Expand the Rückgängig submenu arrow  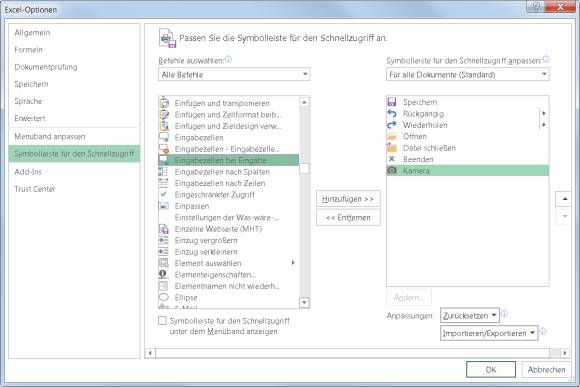[544, 113]
